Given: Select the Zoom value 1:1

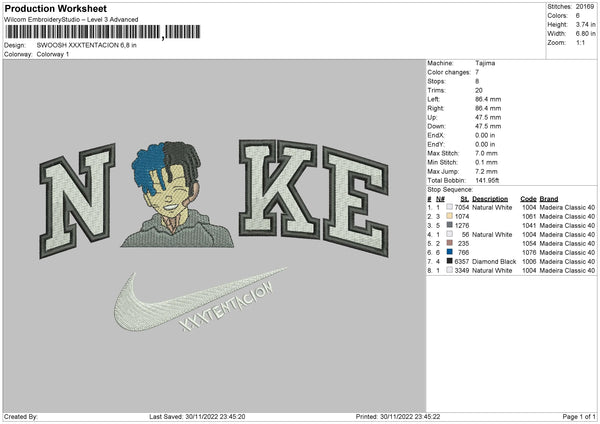Looking at the screenshot, I should point(580,43).
